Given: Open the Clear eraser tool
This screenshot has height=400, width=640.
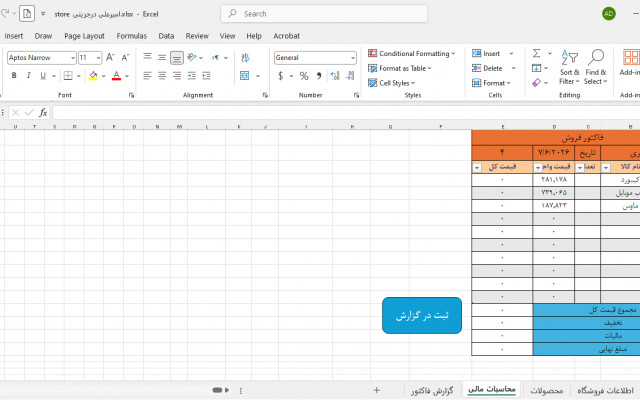Looking at the screenshot, I should 536,83.
